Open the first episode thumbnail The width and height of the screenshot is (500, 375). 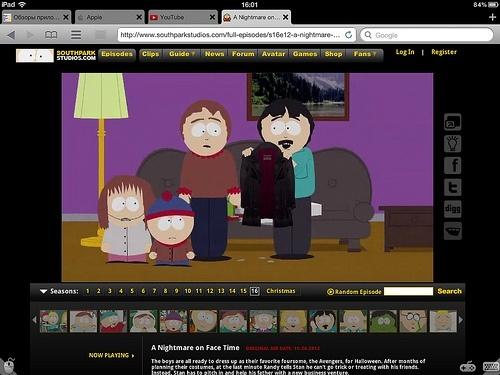(x=53, y=321)
